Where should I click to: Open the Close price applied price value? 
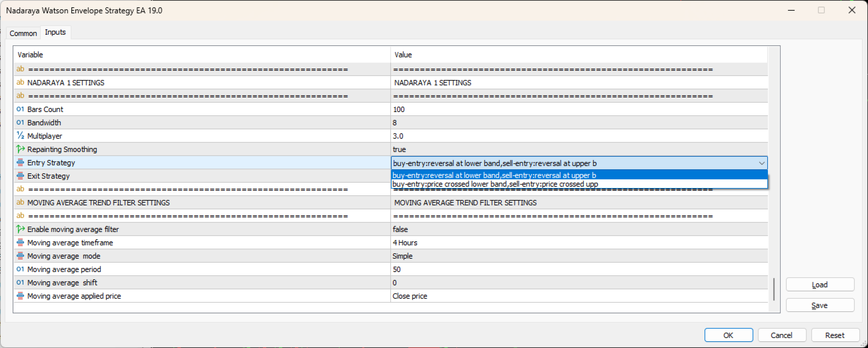pos(579,296)
